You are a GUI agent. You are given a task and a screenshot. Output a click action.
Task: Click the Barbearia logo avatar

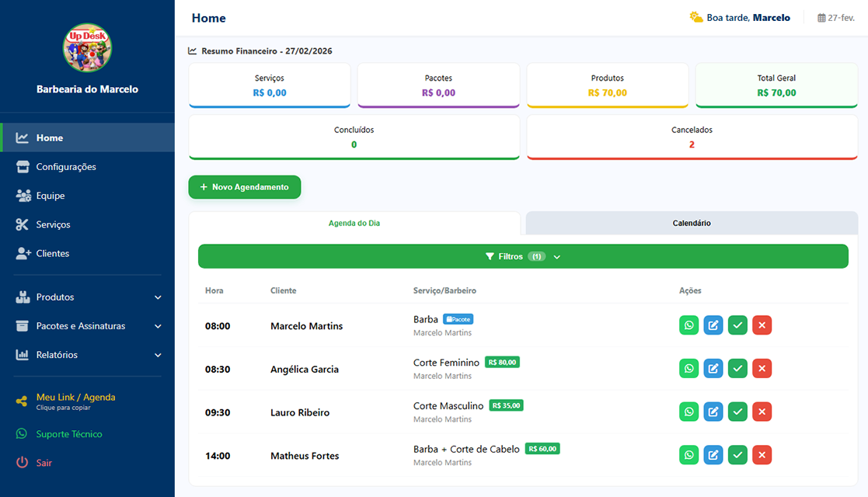[x=87, y=47]
